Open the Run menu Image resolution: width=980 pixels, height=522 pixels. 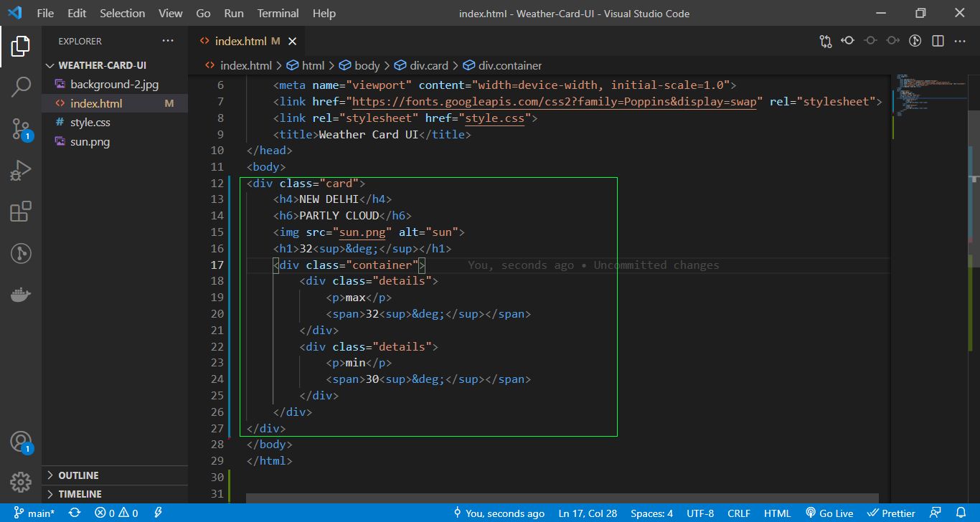[x=233, y=14]
